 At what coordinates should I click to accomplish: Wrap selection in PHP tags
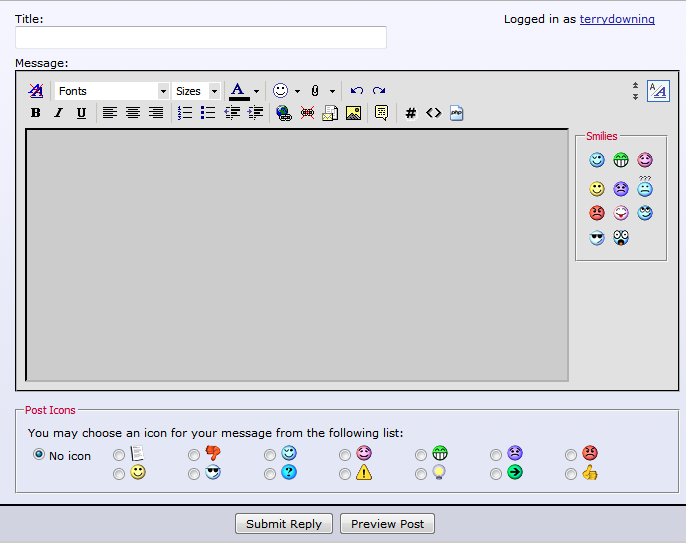(456, 113)
